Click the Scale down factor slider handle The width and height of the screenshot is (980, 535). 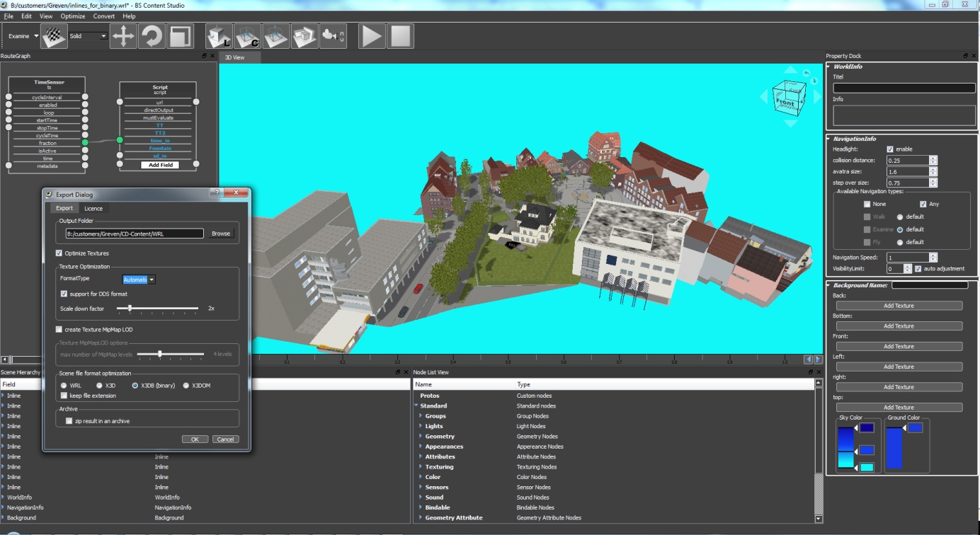point(130,309)
